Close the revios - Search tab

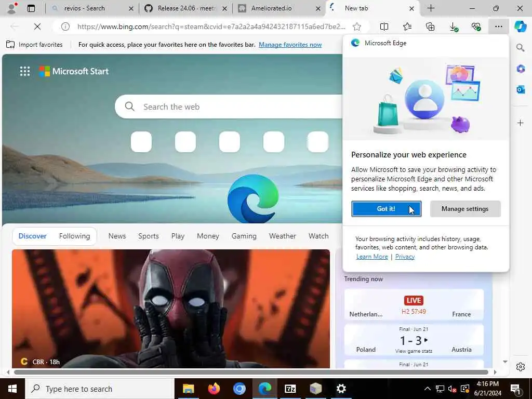pyautogui.click(x=131, y=8)
